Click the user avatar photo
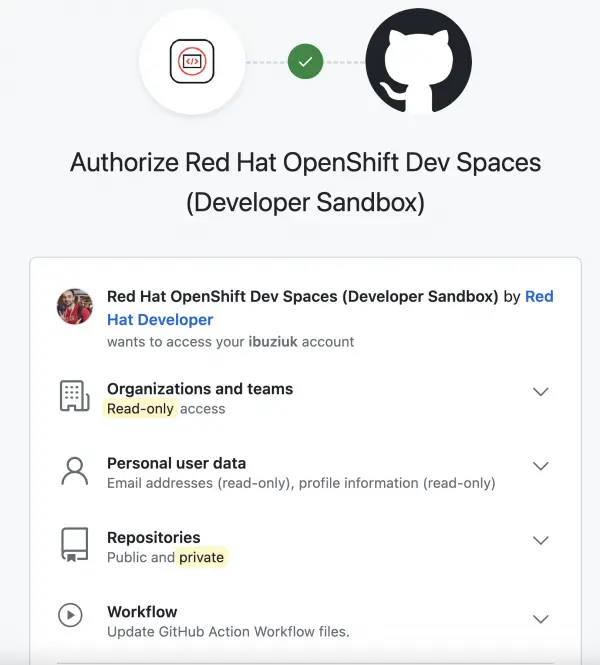Screen dimensions: 600x665 (75, 307)
